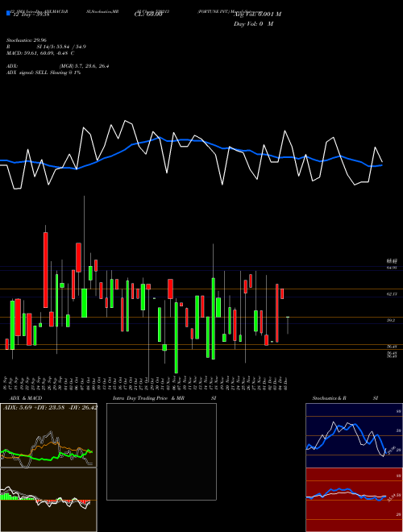Open the MACD histogram panel

[48, 500]
